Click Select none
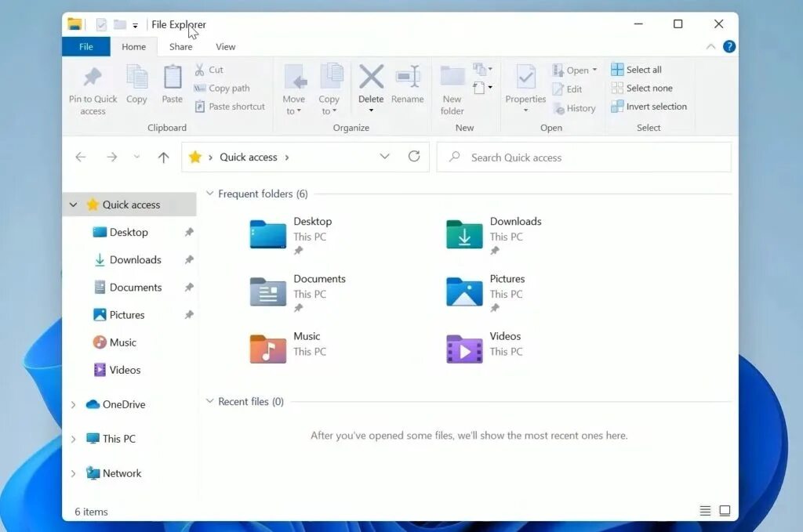 (641, 88)
